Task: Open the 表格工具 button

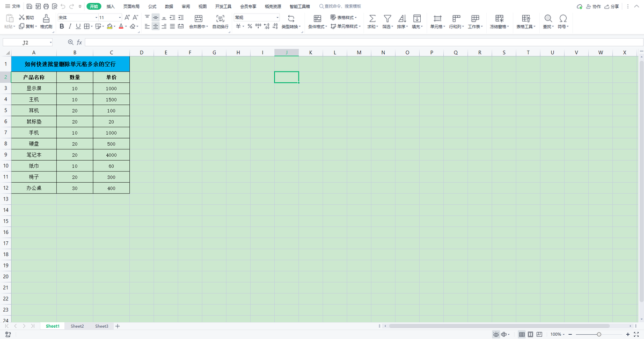Action: click(x=526, y=21)
